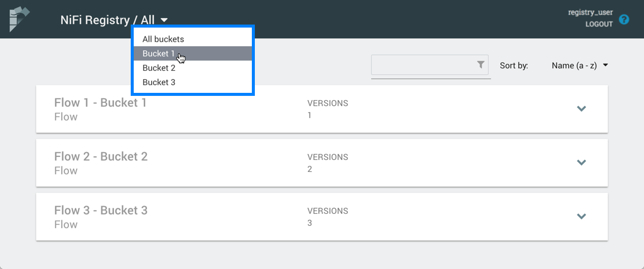The height and width of the screenshot is (269, 644).
Task: Click the filter funnel icon
Action: click(x=481, y=65)
